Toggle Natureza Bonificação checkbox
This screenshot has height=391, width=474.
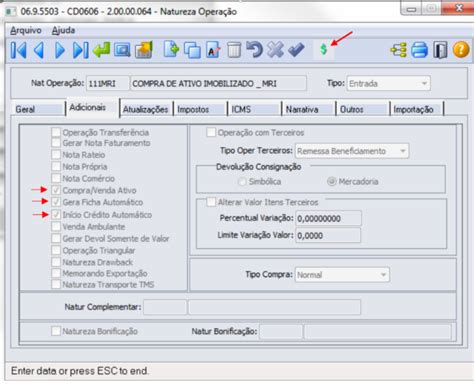point(56,331)
